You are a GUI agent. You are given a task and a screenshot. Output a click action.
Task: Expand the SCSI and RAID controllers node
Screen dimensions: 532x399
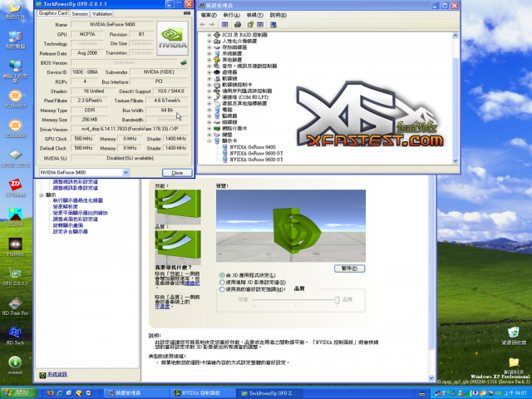209,35
